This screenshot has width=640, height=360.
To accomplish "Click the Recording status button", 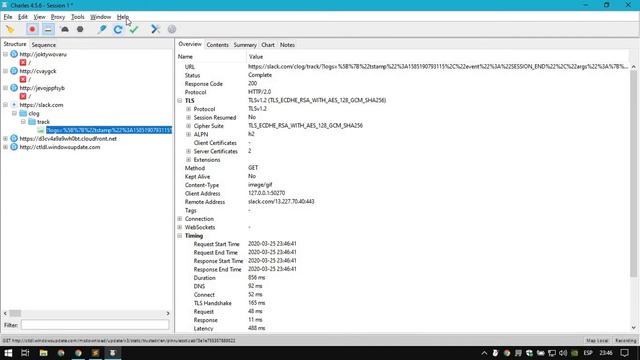I will tap(625, 340).
